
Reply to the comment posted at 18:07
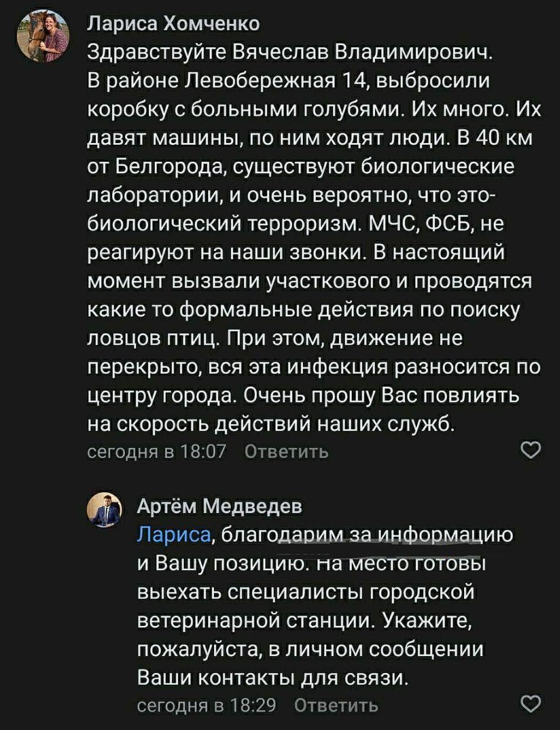point(286,451)
